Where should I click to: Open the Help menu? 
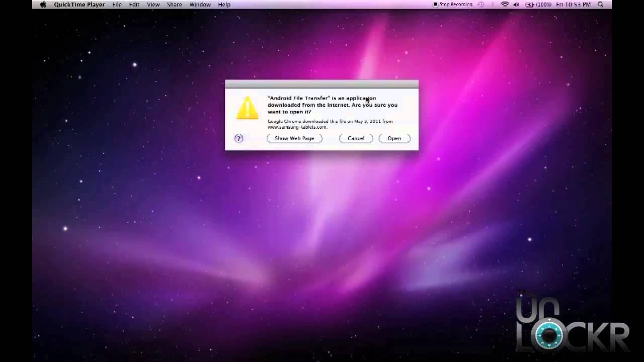tap(224, 5)
